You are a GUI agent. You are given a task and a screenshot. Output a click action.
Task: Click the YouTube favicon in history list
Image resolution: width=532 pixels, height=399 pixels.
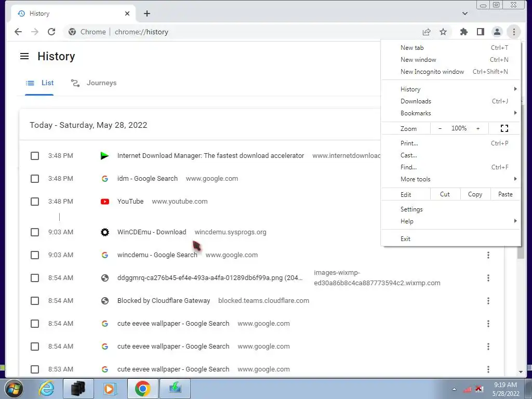(x=105, y=202)
